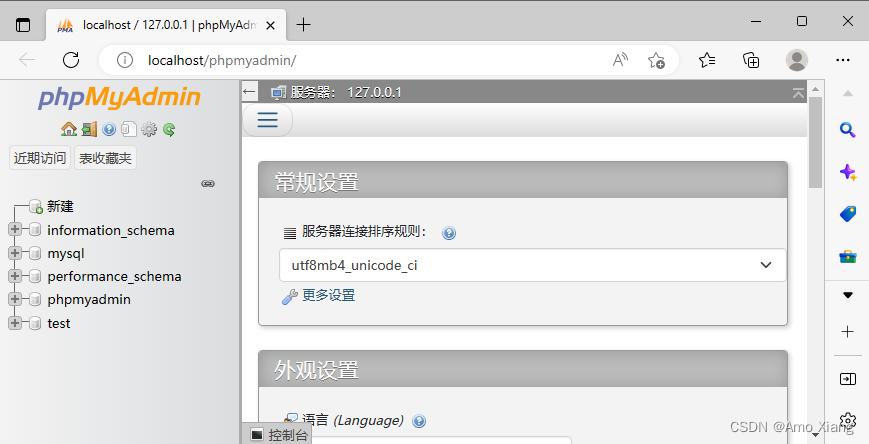
Task: Open browser Collections icon
Action: [751, 60]
